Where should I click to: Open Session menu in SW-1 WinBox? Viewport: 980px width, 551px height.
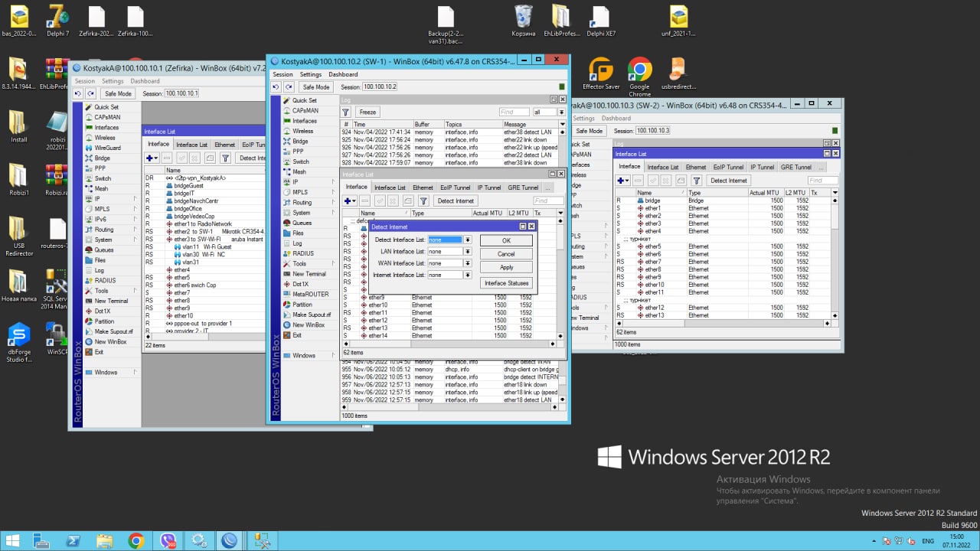[x=283, y=74]
